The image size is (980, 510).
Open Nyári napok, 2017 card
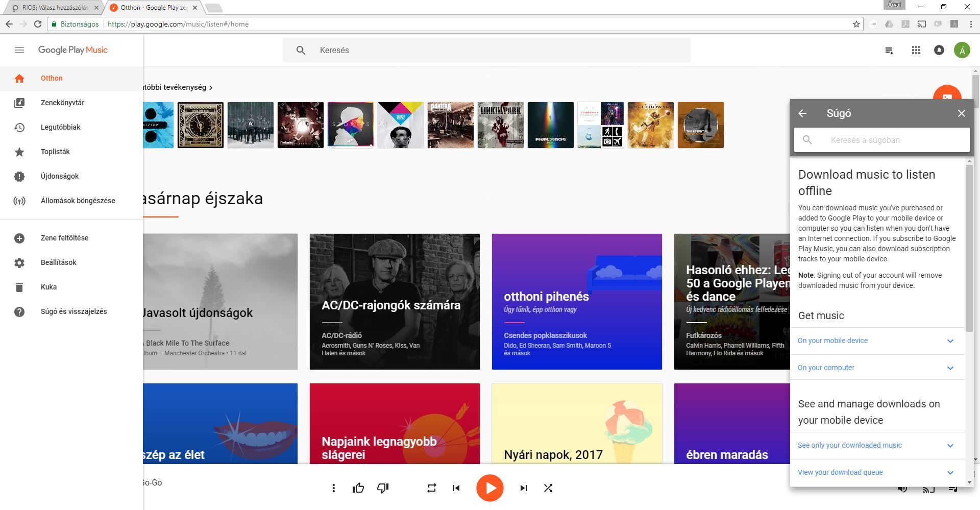coord(577,424)
